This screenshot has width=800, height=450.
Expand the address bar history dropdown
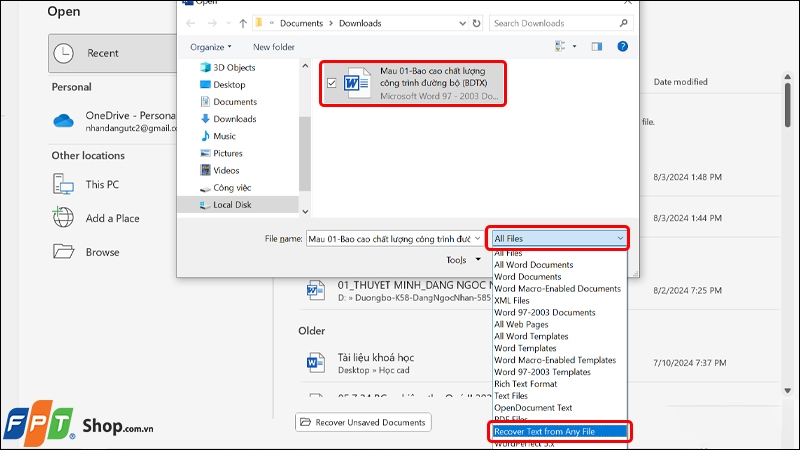point(462,23)
